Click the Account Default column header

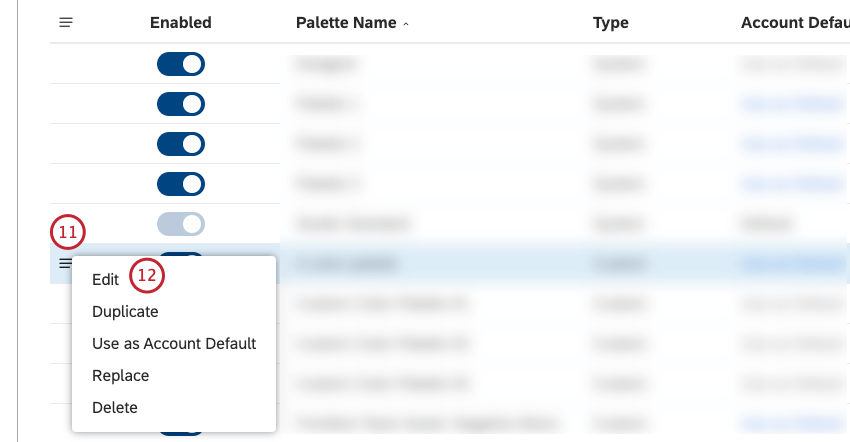pos(794,22)
